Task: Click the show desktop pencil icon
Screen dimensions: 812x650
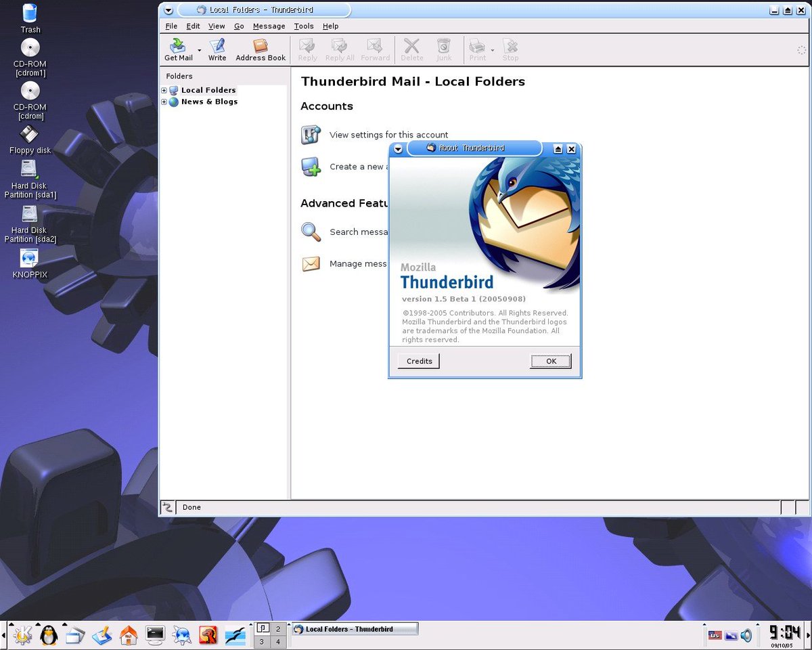Action: point(102,635)
